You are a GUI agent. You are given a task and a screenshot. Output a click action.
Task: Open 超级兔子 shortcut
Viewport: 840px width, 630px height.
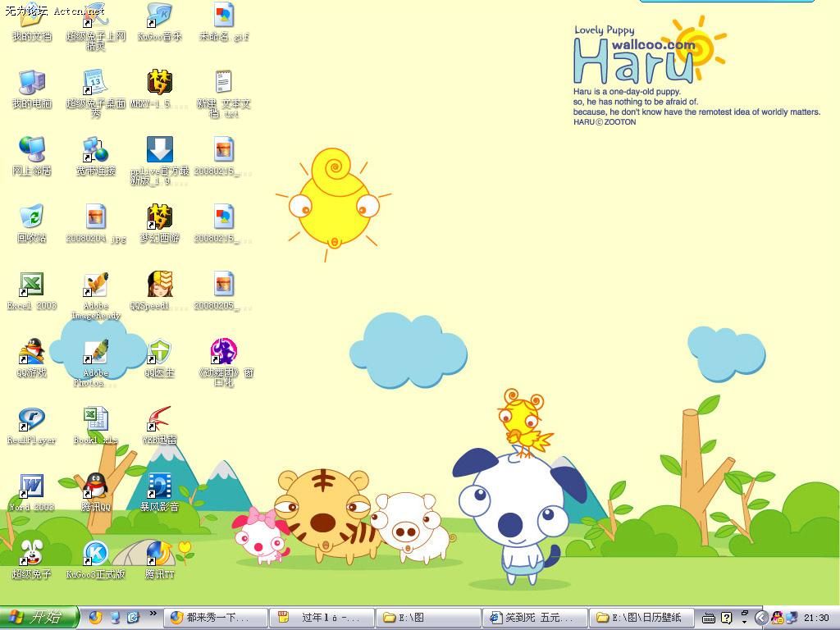[x=32, y=559]
